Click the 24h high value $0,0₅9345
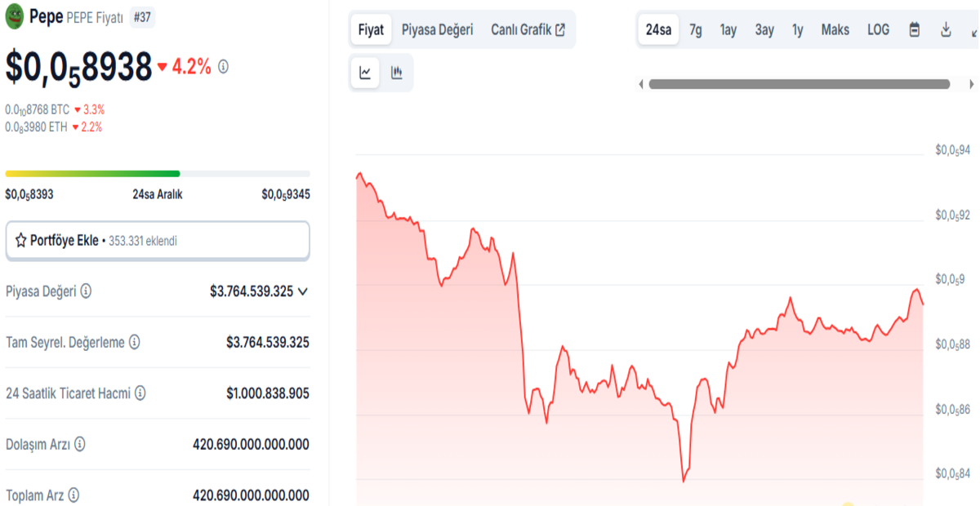 coord(286,195)
